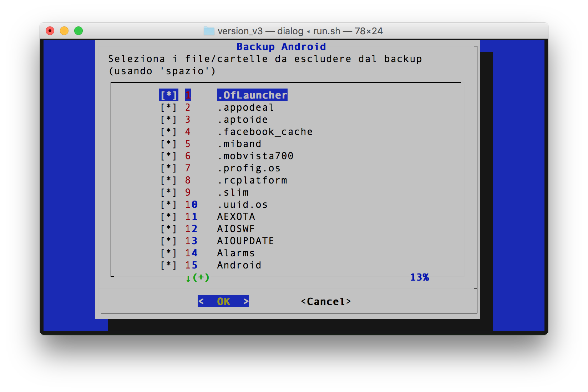
Task: Uncheck the .facebook_cache folder
Action: point(168,131)
